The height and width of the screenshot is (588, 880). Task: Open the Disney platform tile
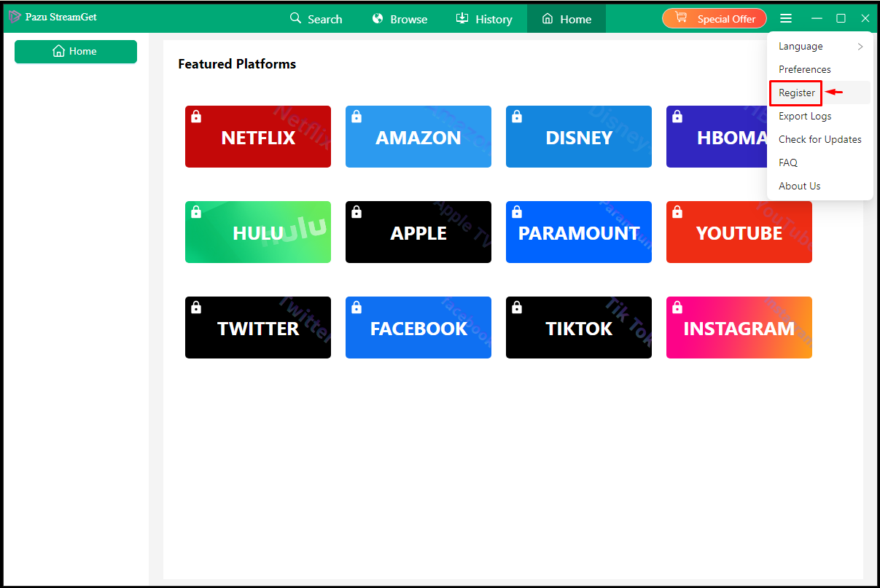point(579,137)
